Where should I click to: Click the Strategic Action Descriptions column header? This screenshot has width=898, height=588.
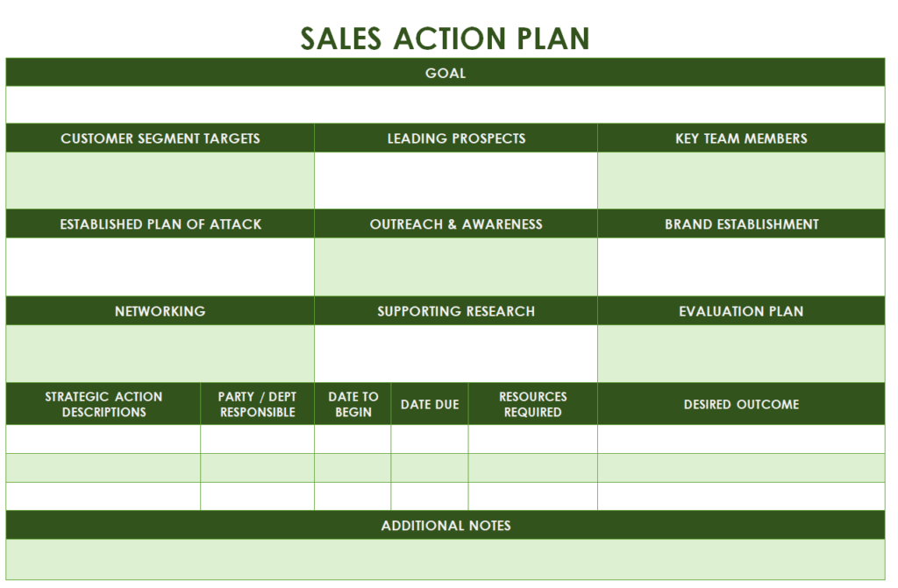(103, 404)
